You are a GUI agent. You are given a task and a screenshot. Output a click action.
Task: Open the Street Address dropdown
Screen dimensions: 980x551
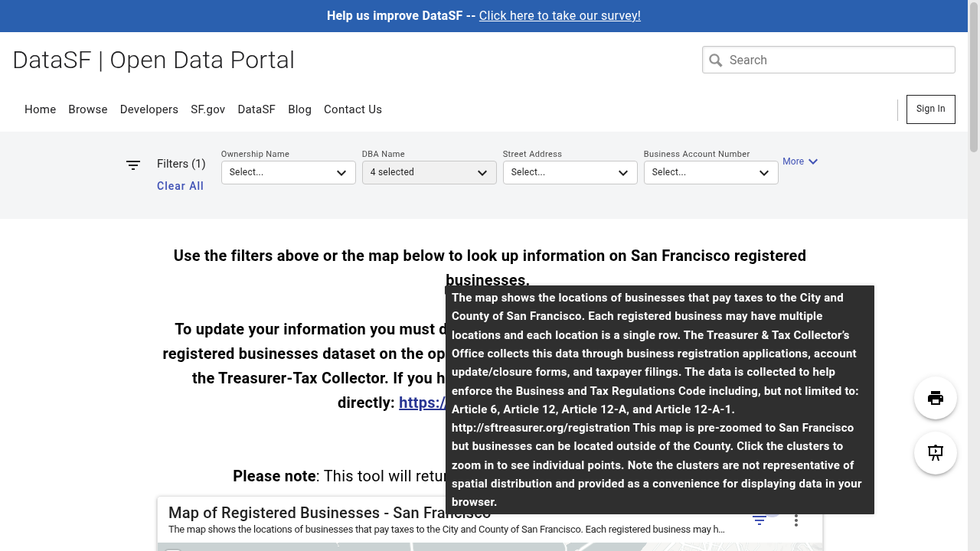(x=570, y=172)
